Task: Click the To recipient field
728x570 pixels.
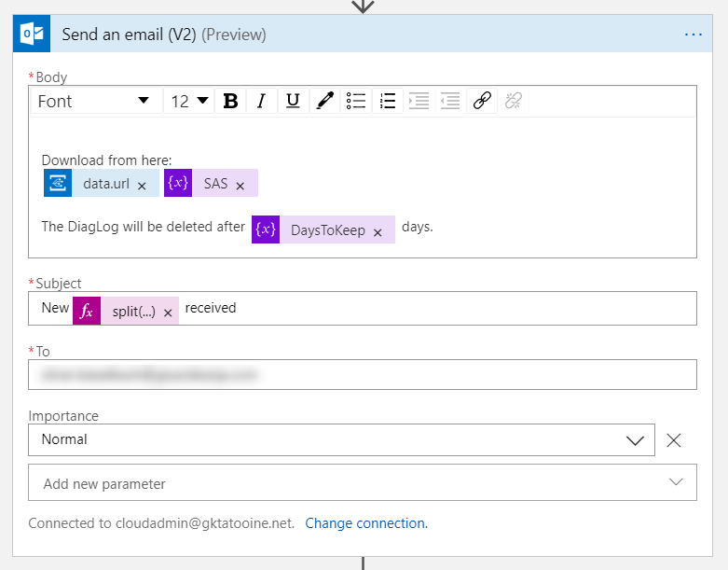Action: tap(363, 375)
